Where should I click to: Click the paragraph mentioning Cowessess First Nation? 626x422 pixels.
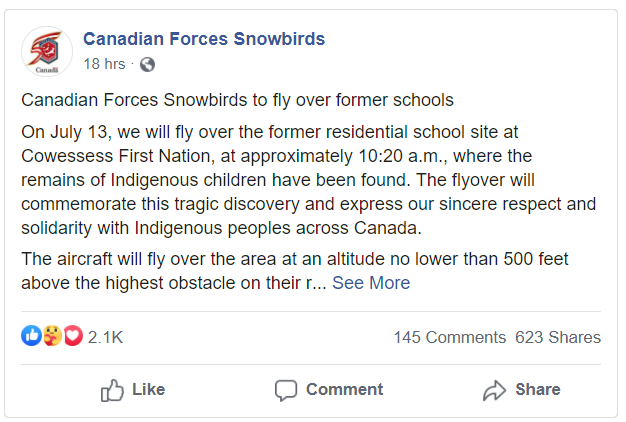309,180
